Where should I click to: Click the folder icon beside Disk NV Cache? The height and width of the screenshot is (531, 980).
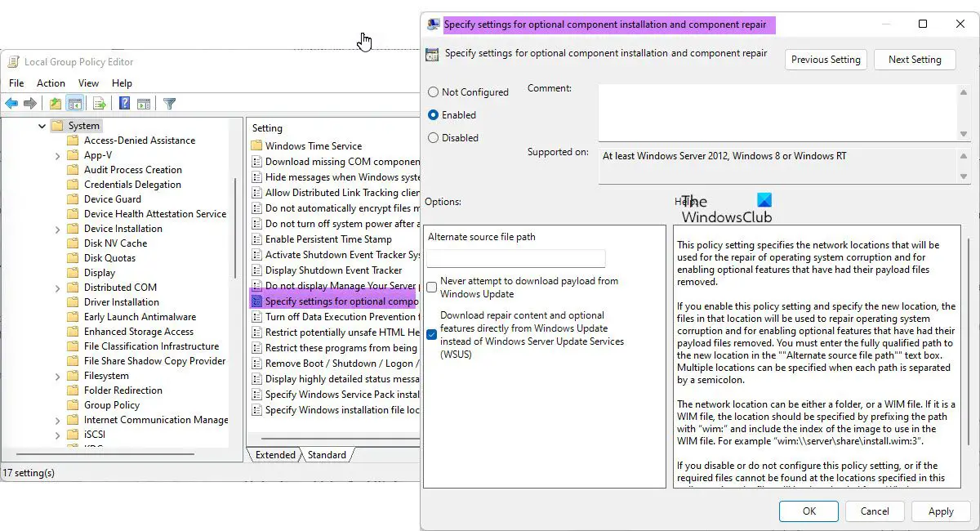tap(73, 243)
